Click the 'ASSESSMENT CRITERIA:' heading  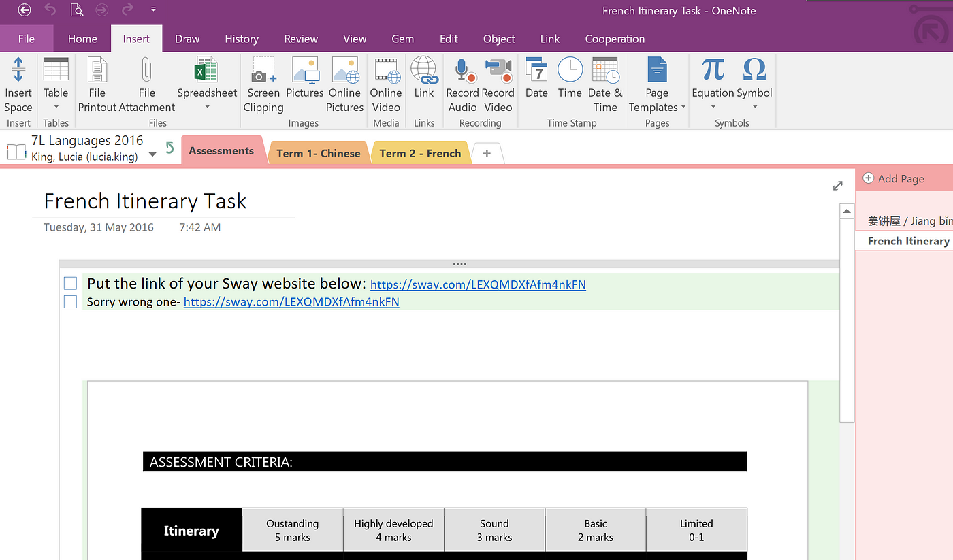221,462
